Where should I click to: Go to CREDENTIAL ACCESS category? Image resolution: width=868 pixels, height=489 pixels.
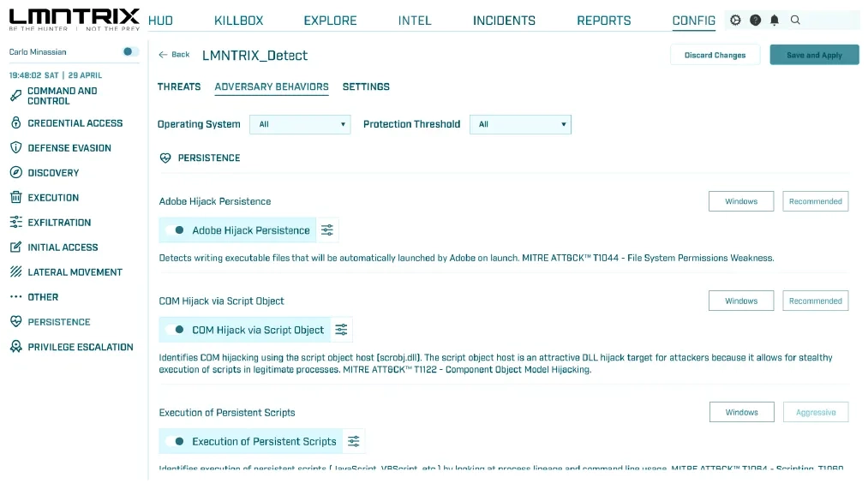pos(75,122)
